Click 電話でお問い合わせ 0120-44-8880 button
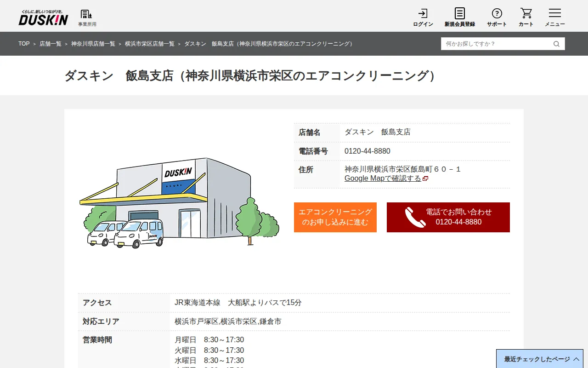Screen dimensions: 588x368 pyautogui.click(x=448, y=217)
